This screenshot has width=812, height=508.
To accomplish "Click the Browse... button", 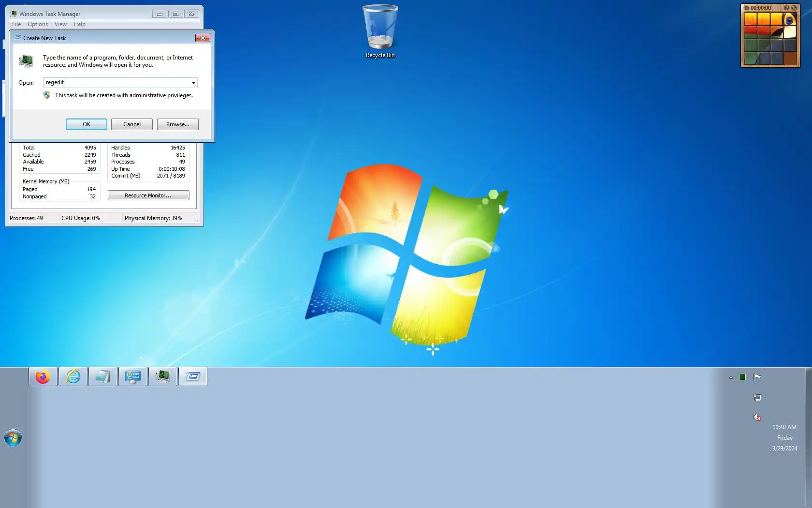I will [x=177, y=124].
